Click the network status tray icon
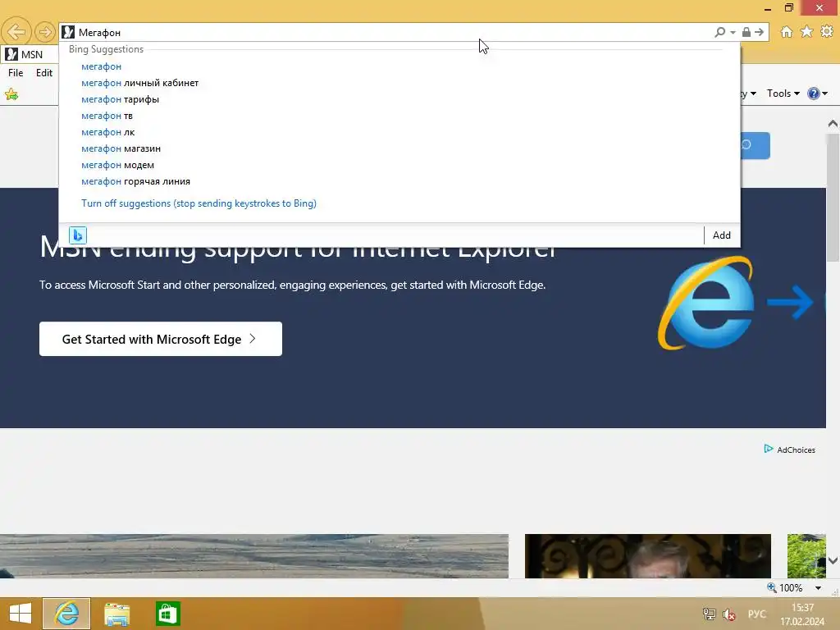 coord(709,614)
